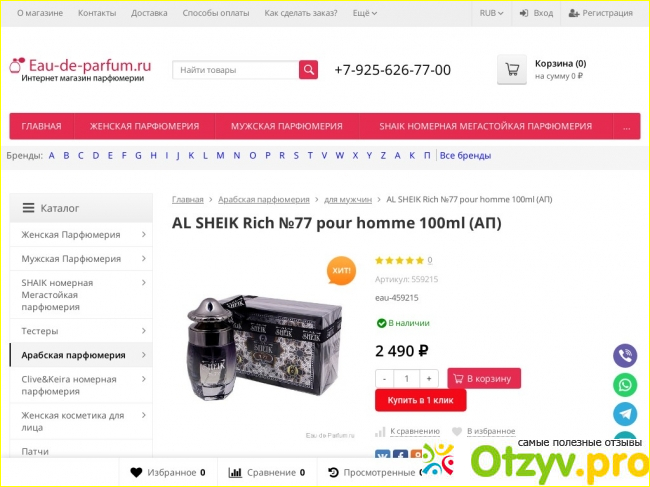The height and width of the screenshot is (487, 650).
Task: Click the heart icon in Избранное bar
Action: pos(136,472)
